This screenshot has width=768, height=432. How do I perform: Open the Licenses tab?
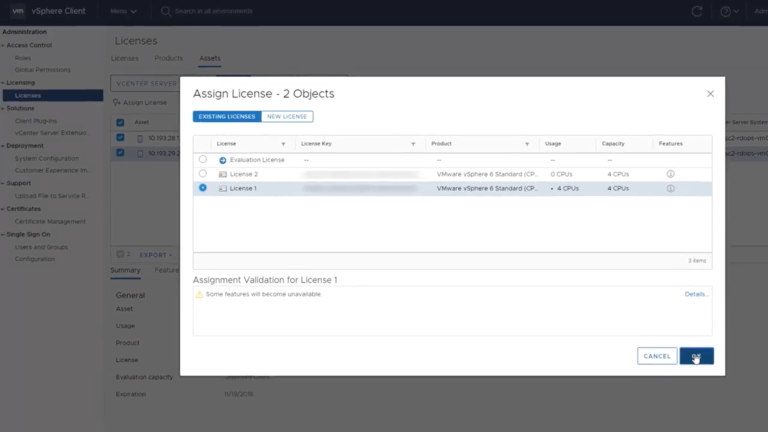124,58
